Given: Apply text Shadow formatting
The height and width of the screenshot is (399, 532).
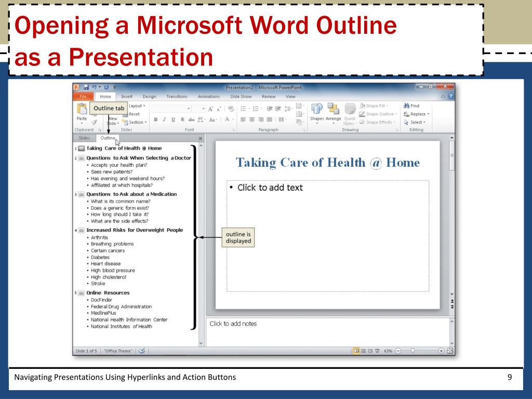Looking at the screenshot, I should coord(182,119).
